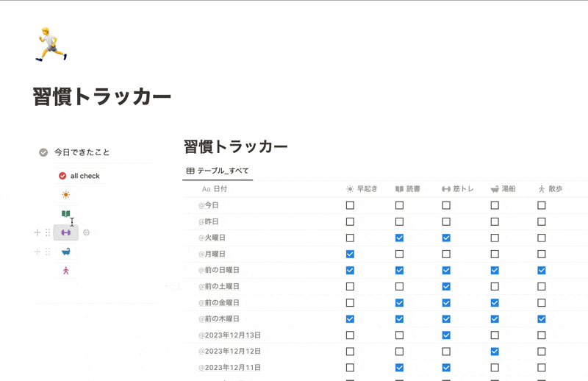Click the drag handle beside the bathtub row
The height and width of the screenshot is (381, 588).
coord(48,252)
